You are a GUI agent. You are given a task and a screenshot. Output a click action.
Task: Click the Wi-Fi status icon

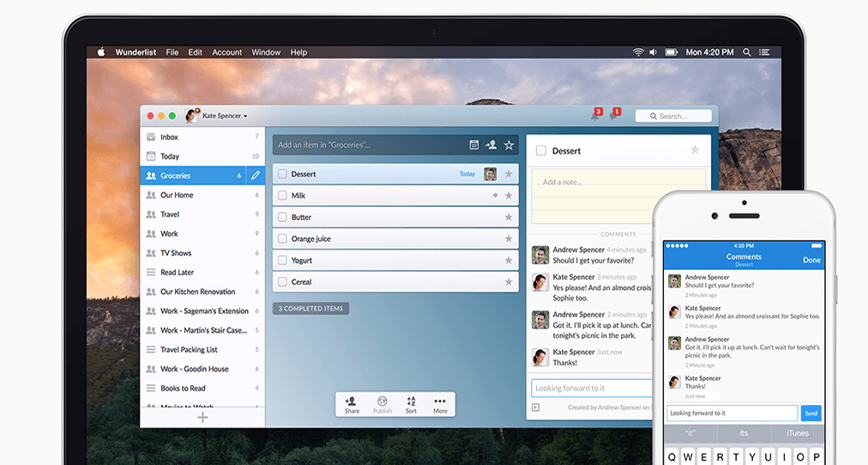tap(638, 52)
